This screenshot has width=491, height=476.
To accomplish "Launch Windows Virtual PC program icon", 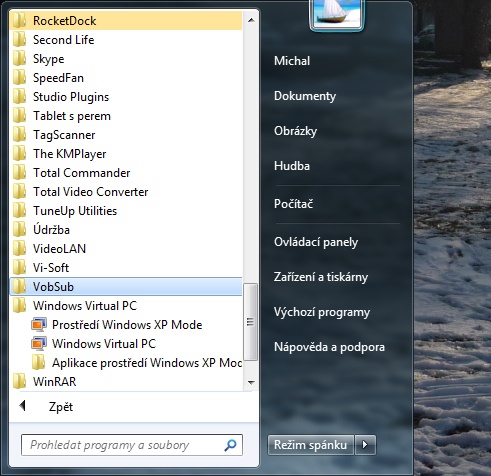I will [x=39, y=344].
